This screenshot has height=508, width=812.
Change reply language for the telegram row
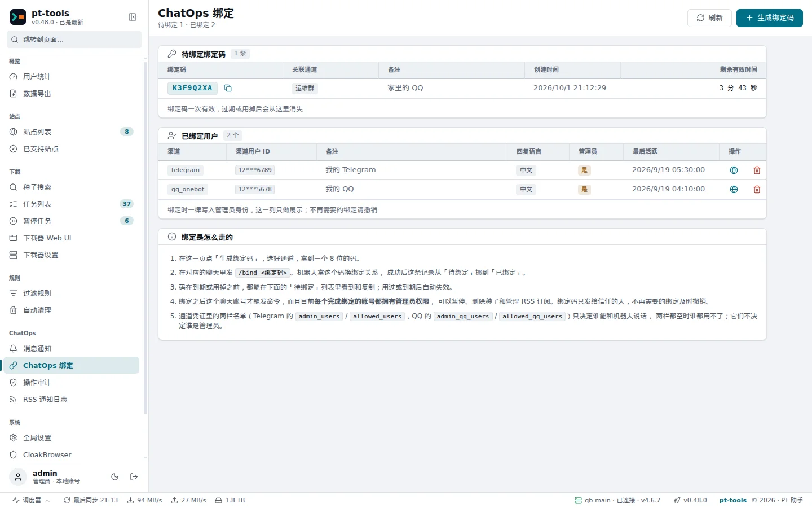click(734, 170)
